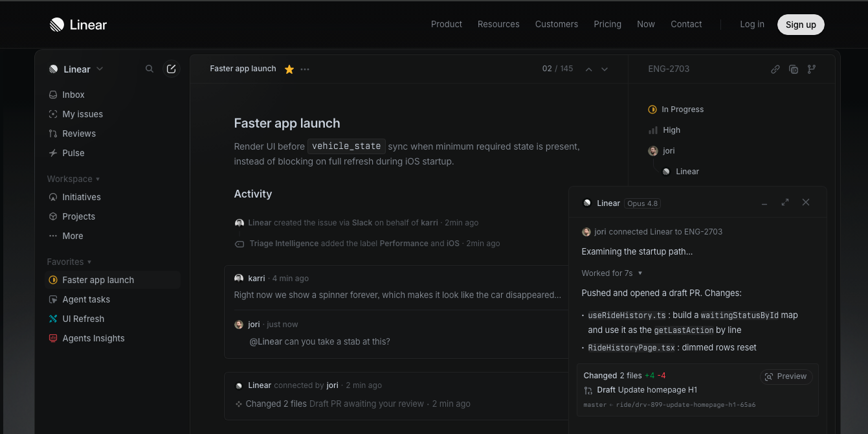Change the In Progress status
Viewport: 868px width, 434px height.
(676, 109)
